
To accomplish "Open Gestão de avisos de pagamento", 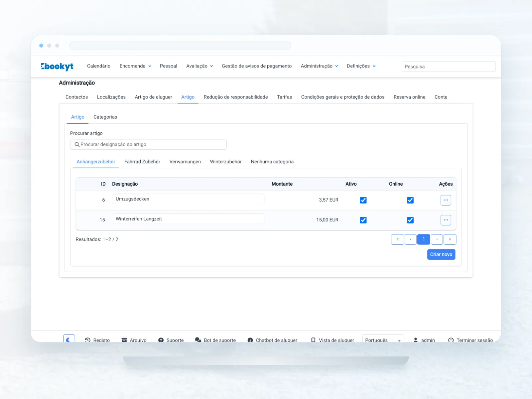I will click(257, 66).
